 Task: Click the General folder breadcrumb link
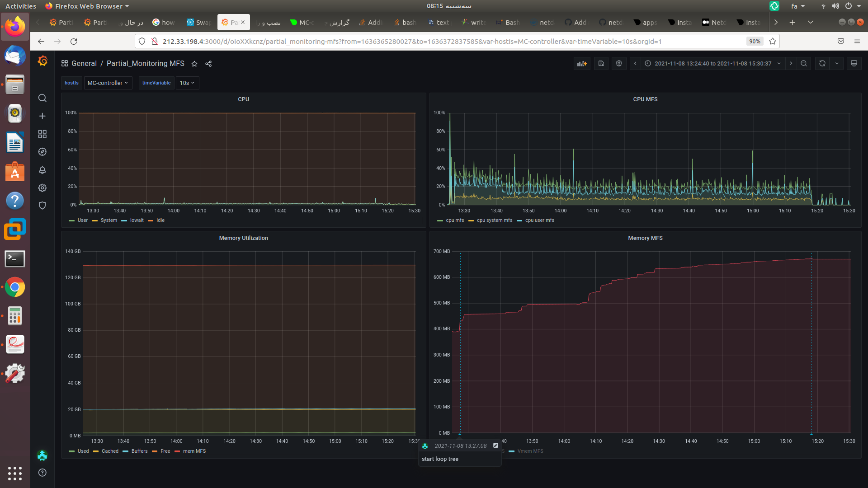84,64
